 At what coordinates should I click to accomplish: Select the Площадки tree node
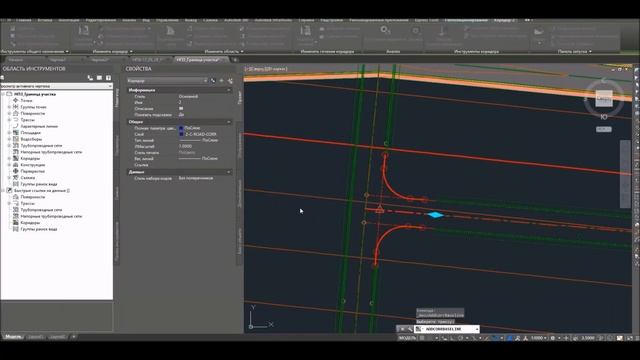coord(31,133)
